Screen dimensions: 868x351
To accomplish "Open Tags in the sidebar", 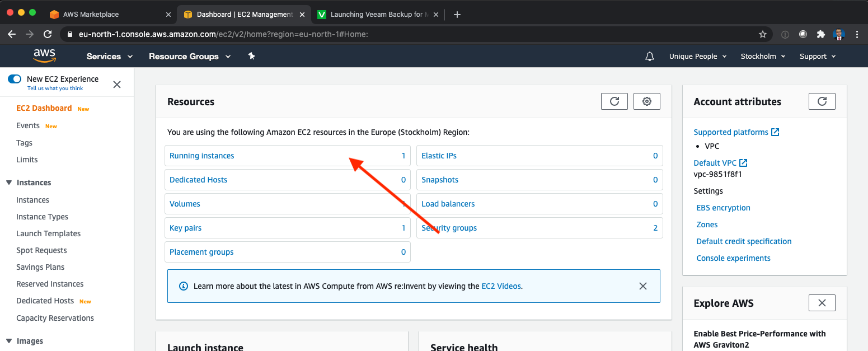I will point(24,143).
